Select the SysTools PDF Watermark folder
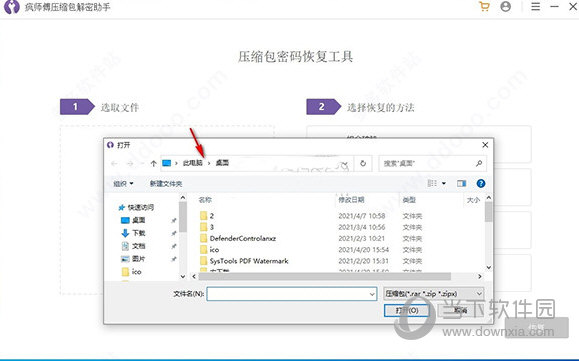This screenshot has width=579, height=361. (249, 261)
